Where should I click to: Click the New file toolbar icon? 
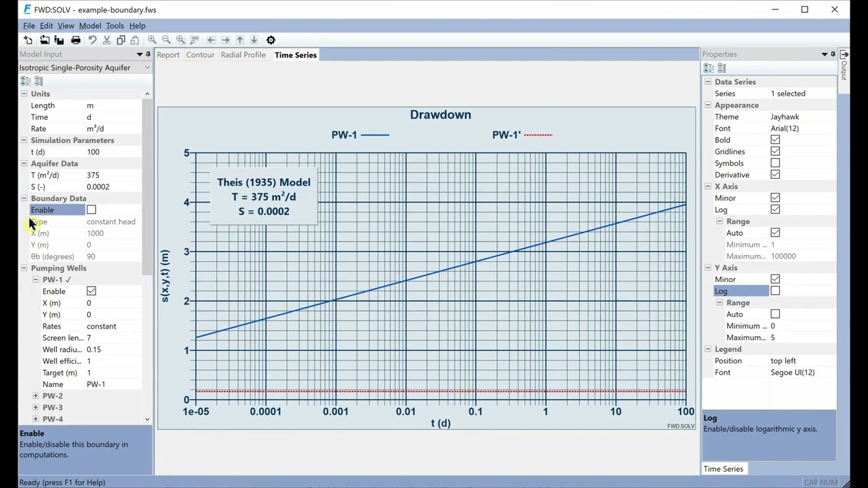point(28,40)
